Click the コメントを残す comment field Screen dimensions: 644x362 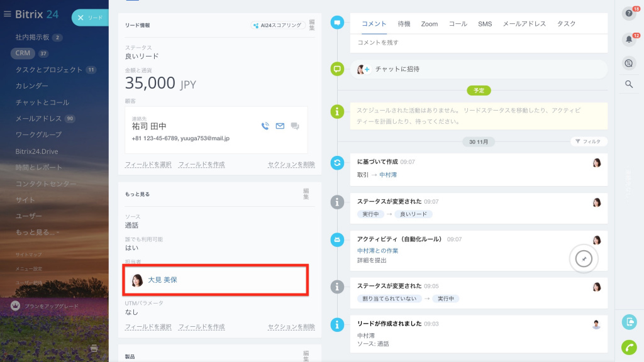[479, 43]
